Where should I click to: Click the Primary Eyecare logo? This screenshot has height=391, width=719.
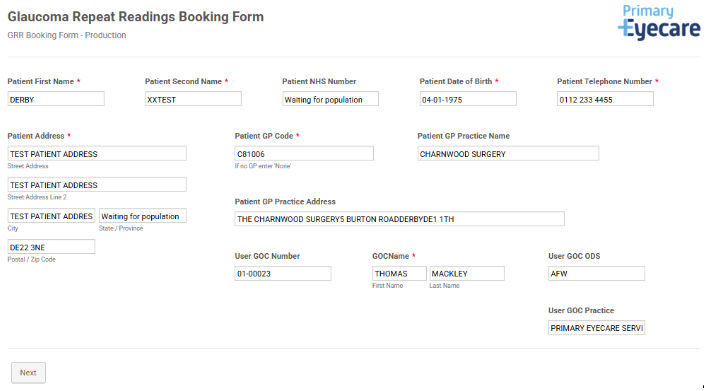pyautogui.click(x=659, y=22)
